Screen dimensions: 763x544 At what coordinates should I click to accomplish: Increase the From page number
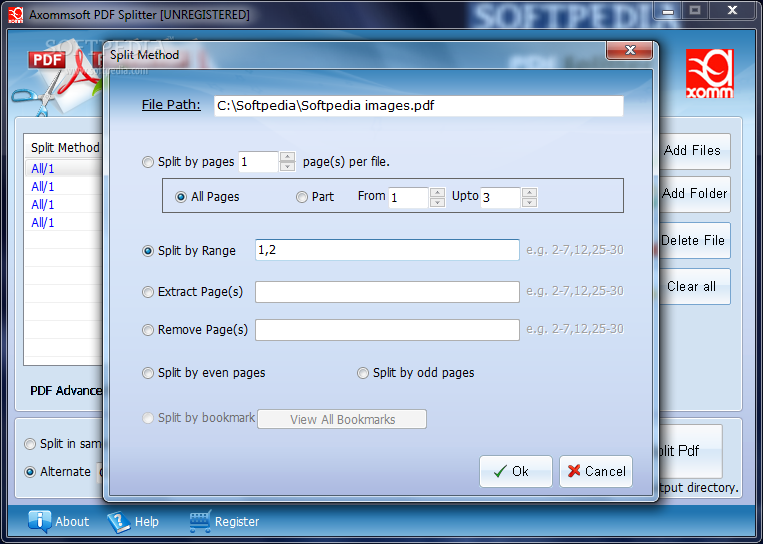coord(437,192)
